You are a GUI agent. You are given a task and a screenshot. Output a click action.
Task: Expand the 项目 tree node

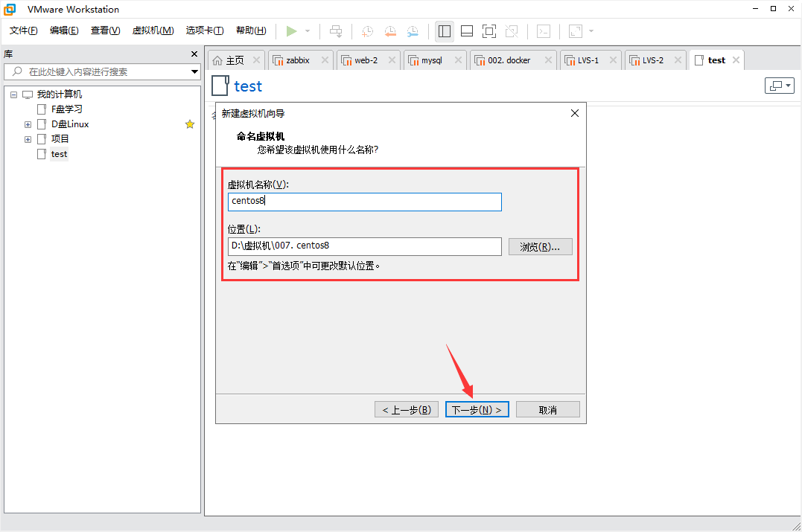28,139
